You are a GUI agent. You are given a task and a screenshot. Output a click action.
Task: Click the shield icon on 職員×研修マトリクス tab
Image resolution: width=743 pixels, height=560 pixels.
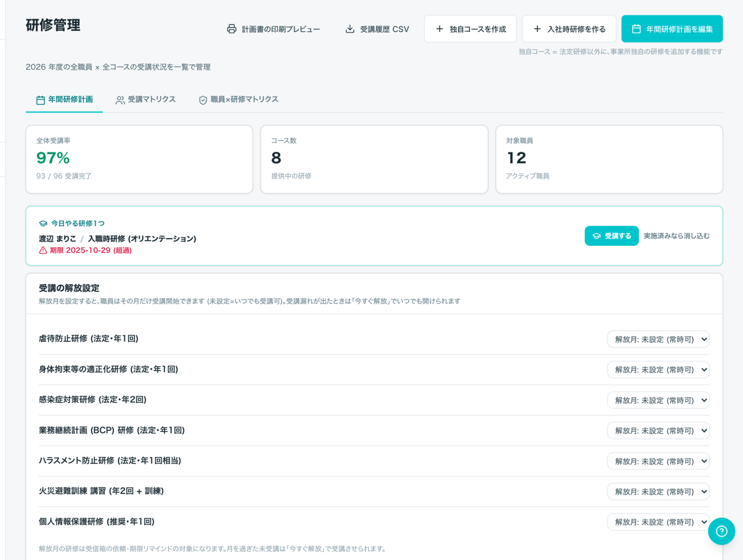click(203, 100)
